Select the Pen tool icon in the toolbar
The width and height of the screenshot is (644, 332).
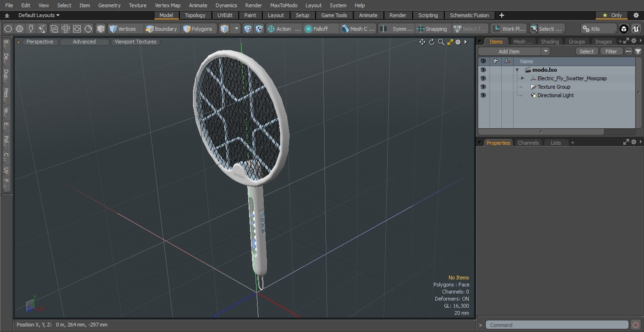(x=31, y=29)
